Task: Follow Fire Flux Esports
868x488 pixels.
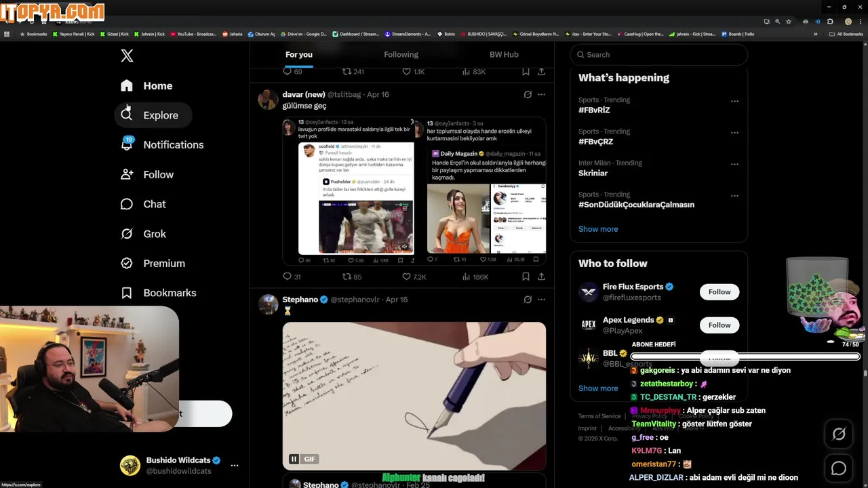Action: tap(719, 292)
